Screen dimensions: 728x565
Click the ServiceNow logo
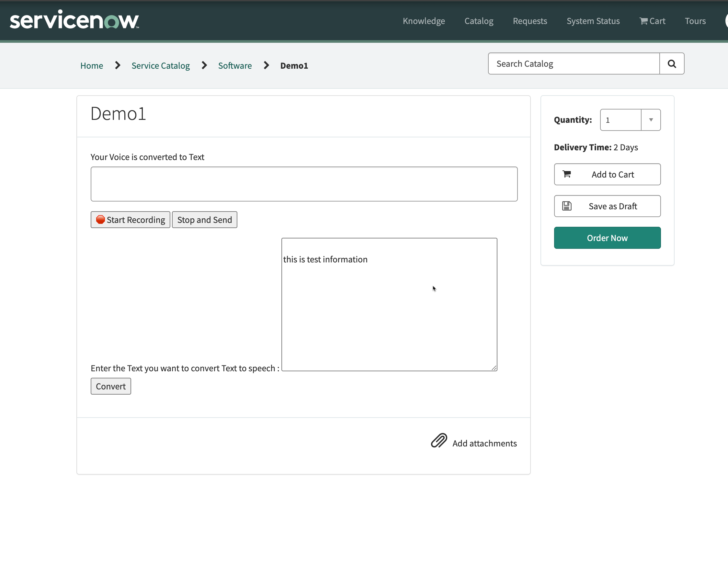pyautogui.click(x=74, y=19)
